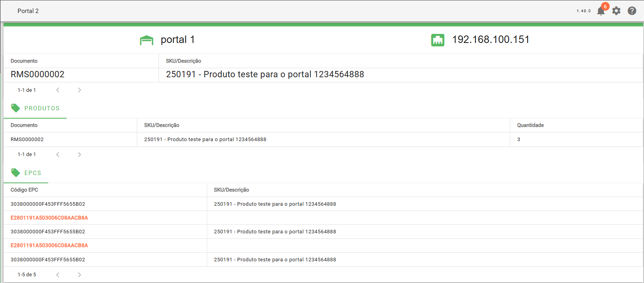Click the 1-5 de 5 pagination label
Screen dimensions: 644x283
[27, 275]
